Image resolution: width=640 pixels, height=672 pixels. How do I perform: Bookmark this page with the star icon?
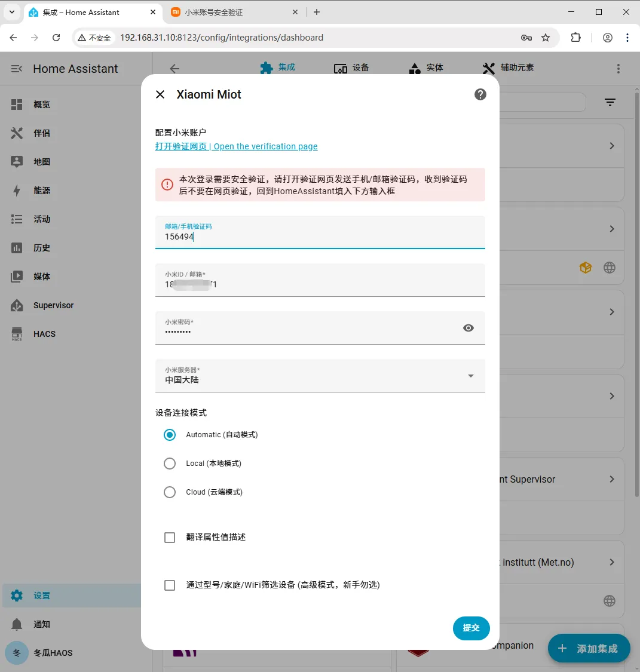pyautogui.click(x=545, y=38)
